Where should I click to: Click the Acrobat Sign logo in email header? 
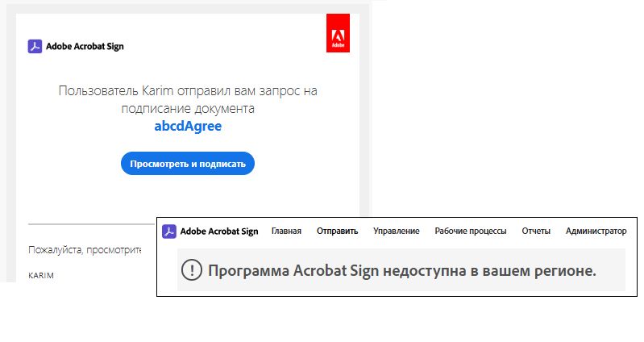[x=35, y=46]
